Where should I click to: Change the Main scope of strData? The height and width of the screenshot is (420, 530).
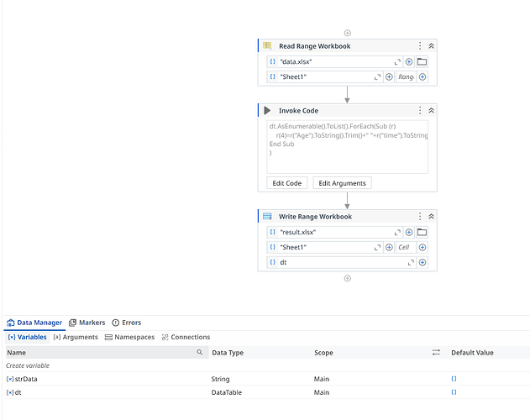pos(322,379)
